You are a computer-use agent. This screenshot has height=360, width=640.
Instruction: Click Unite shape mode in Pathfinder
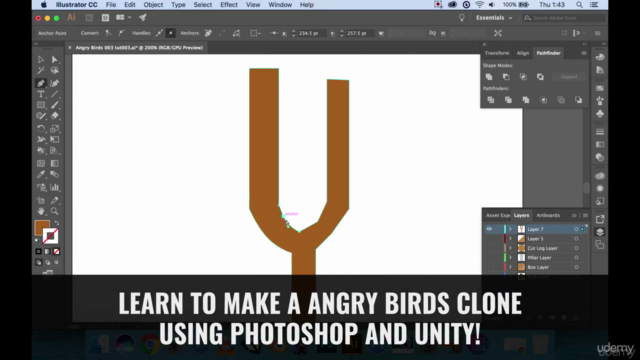[x=489, y=77]
